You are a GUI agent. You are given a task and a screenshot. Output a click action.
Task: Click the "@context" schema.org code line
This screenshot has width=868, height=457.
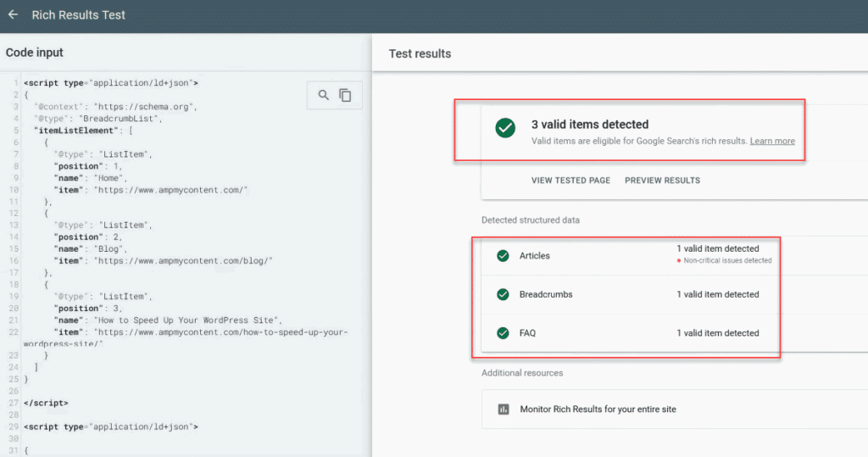tap(115, 107)
